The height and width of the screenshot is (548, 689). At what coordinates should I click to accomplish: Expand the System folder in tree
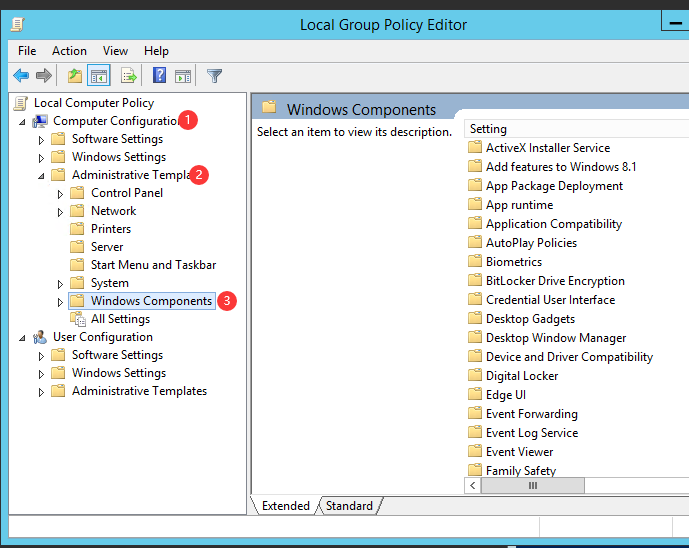(x=60, y=283)
